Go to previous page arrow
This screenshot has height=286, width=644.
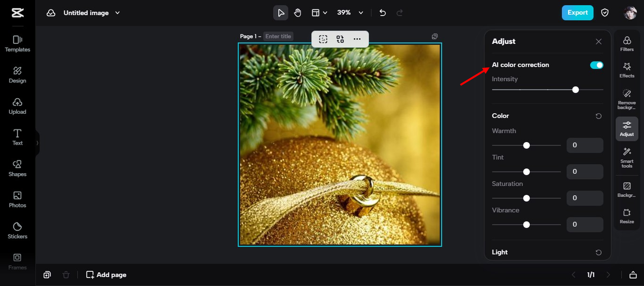574,275
